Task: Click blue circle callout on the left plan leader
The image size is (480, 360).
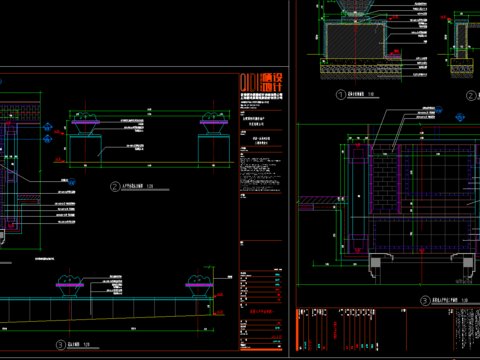Action: coord(72,182)
